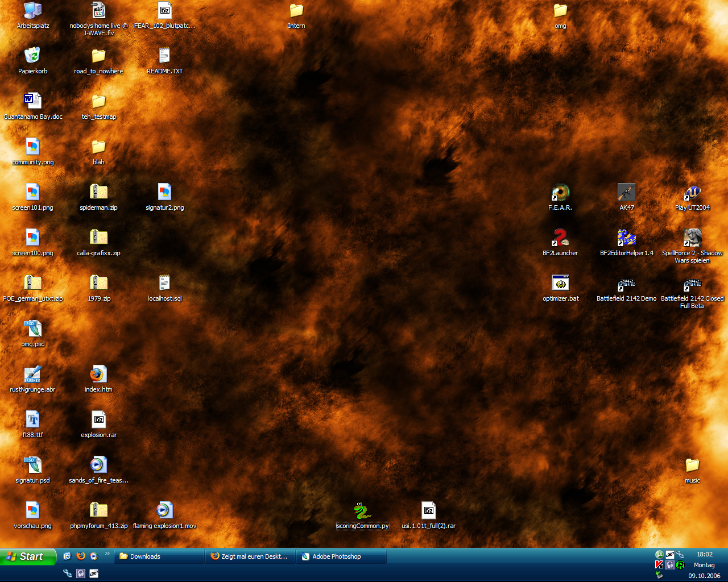The image size is (728, 582).
Task: Select the screen100.png file icon
Action: coord(33,243)
